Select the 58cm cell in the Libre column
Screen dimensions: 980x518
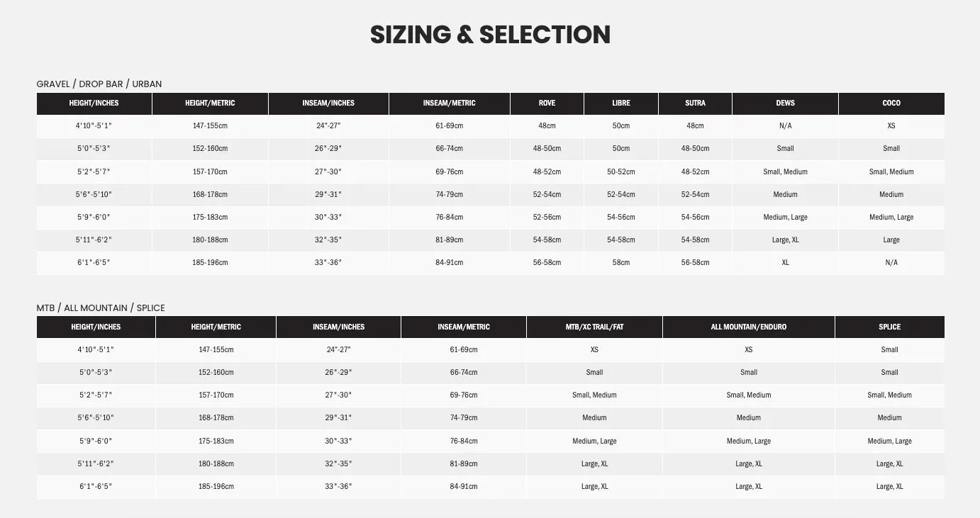click(x=620, y=263)
